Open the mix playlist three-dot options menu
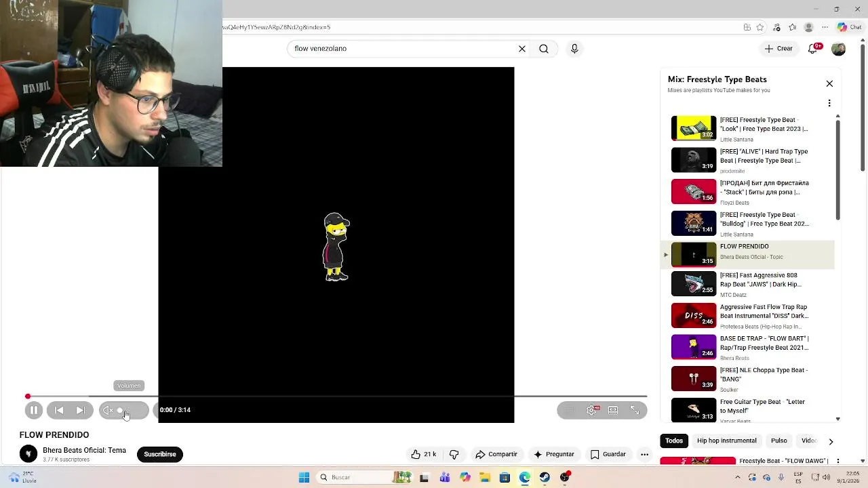The width and height of the screenshot is (868, 488). point(829,103)
